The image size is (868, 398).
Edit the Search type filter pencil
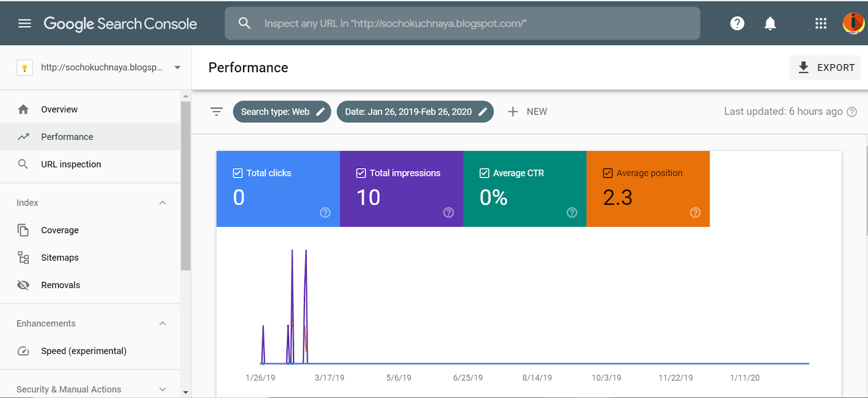click(321, 112)
